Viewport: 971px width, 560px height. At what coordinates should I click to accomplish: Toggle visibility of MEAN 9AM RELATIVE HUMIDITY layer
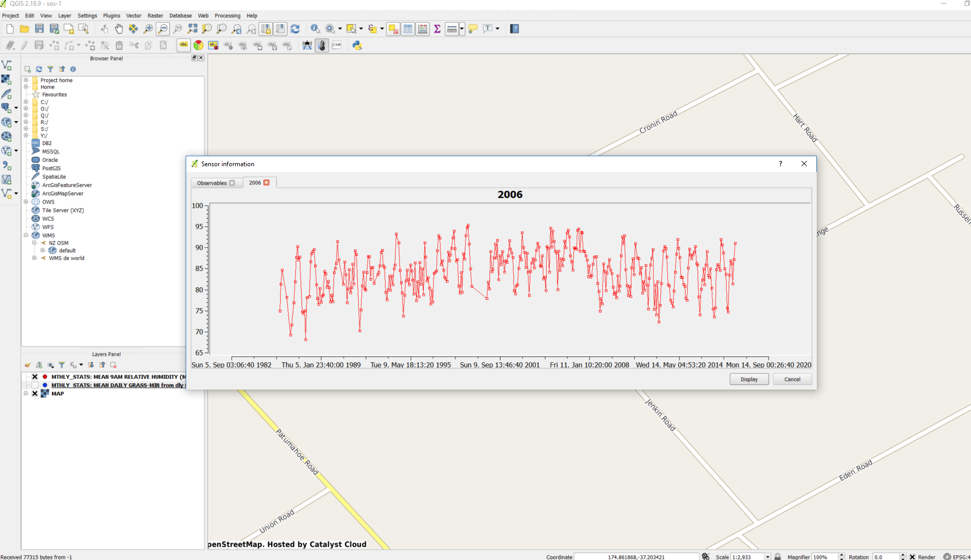[x=35, y=377]
